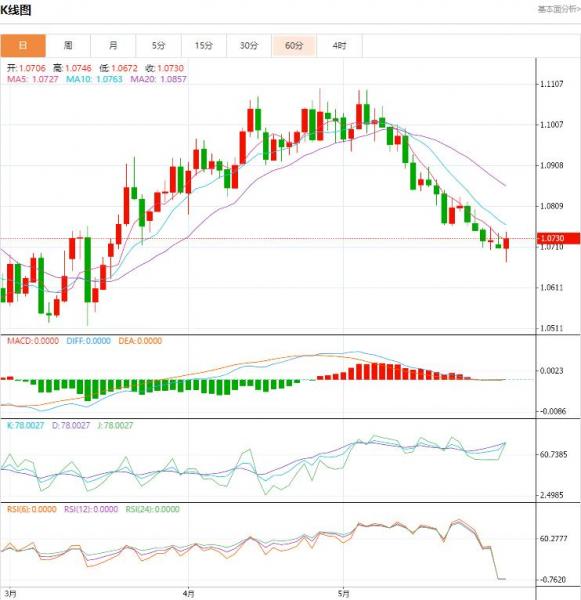
Task: Switch to the 4时 timeframe tab
Action: click(339, 46)
